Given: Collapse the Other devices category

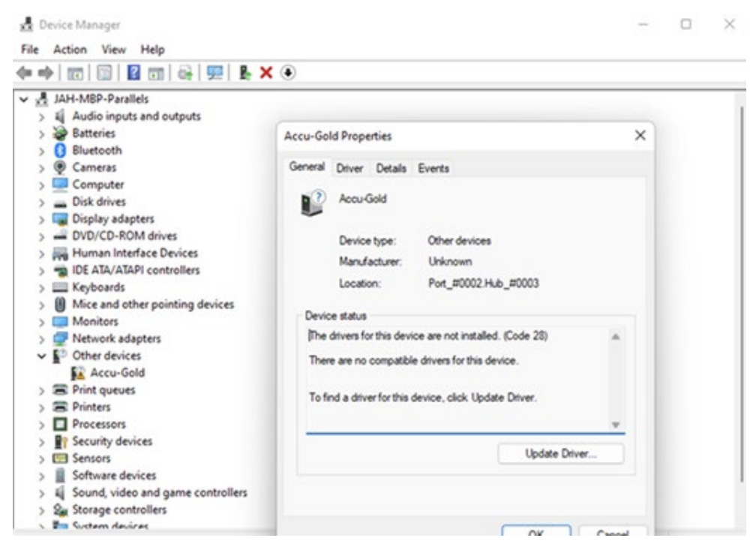Looking at the screenshot, I should (x=41, y=356).
